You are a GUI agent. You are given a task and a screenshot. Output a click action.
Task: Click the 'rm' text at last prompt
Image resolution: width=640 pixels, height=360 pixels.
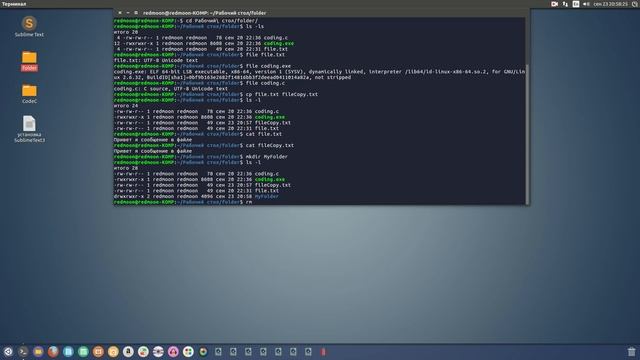click(x=249, y=202)
